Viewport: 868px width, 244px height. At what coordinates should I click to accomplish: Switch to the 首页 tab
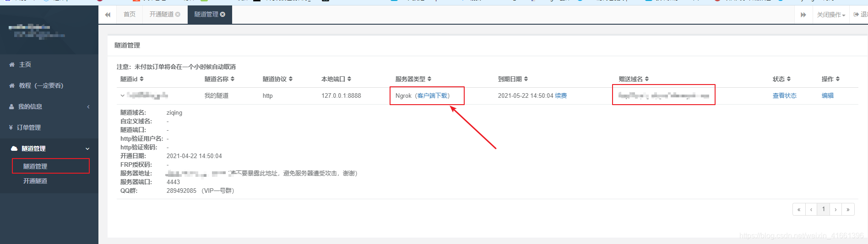point(130,15)
